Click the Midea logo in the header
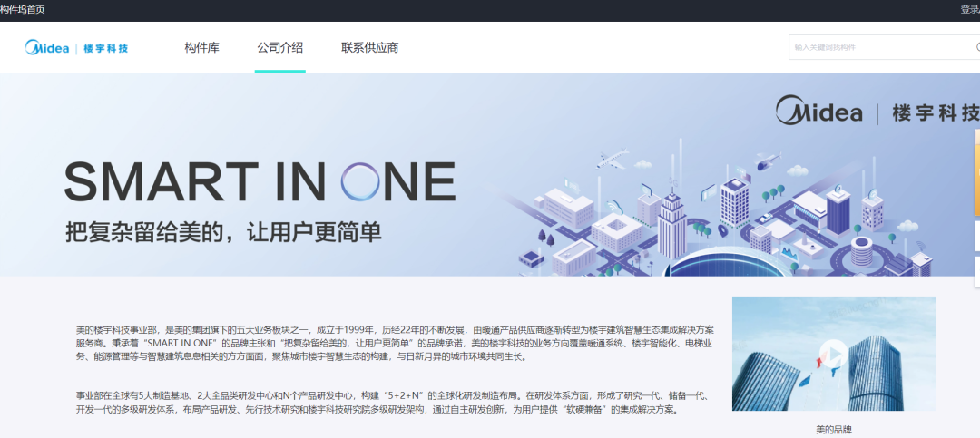 point(47,47)
